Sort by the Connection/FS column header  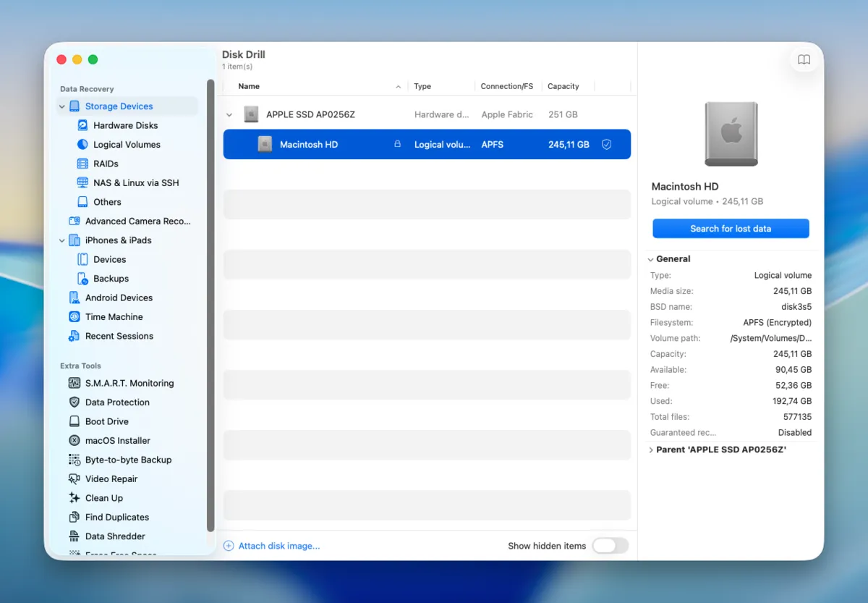click(507, 86)
